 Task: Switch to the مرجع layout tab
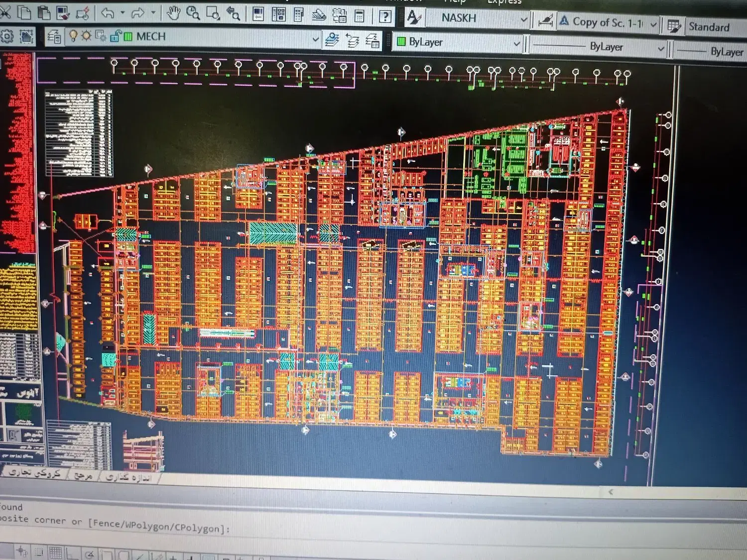[83, 475]
